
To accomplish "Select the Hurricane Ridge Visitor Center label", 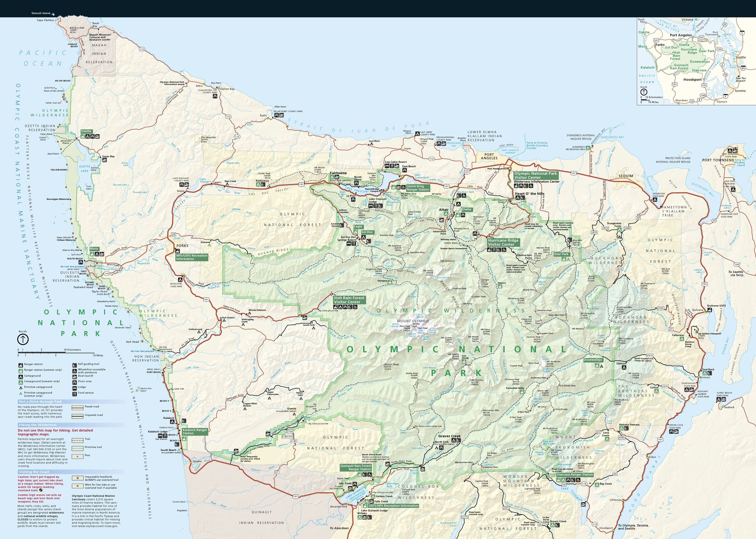I will pos(503,242).
